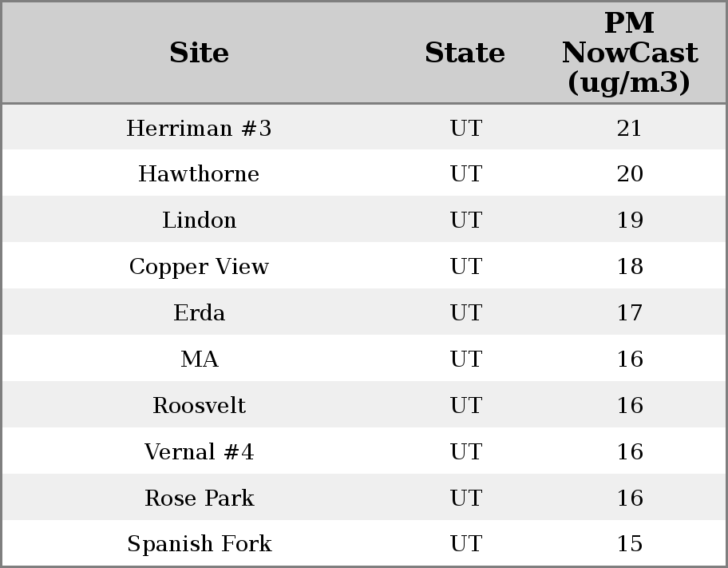The image size is (728, 568).
Task: Click Herriman #3 PM value 21
Action: (629, 129)
